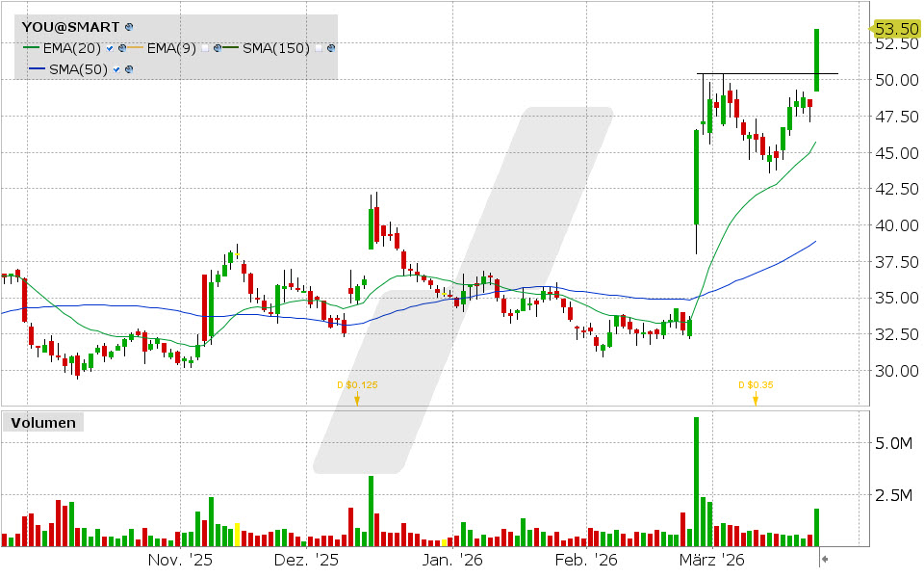Select the März '26 axis label
Screen dimensions: 924x578
(710, 558)
